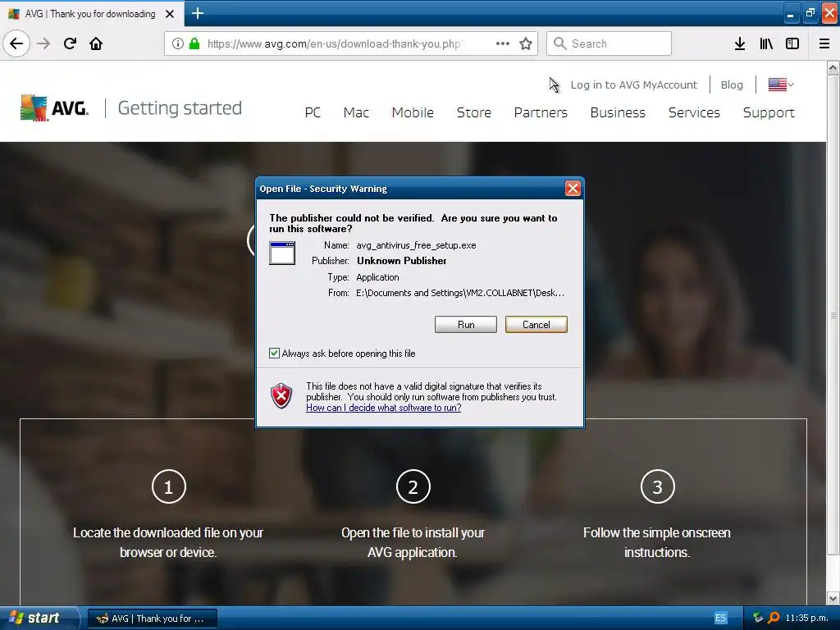Close the AVG Thank you tab
Image resolution: width=840 pixels, height=630 pixels.
[170, 14]
